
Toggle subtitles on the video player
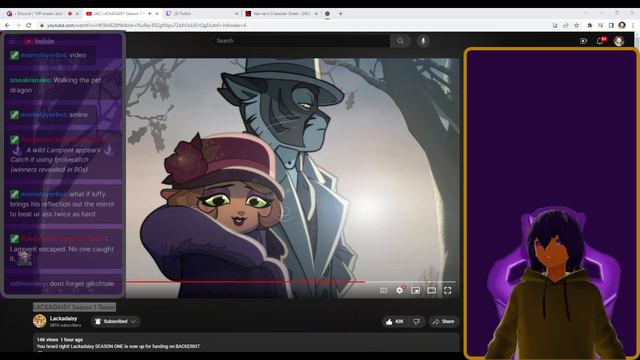point(383,290)
